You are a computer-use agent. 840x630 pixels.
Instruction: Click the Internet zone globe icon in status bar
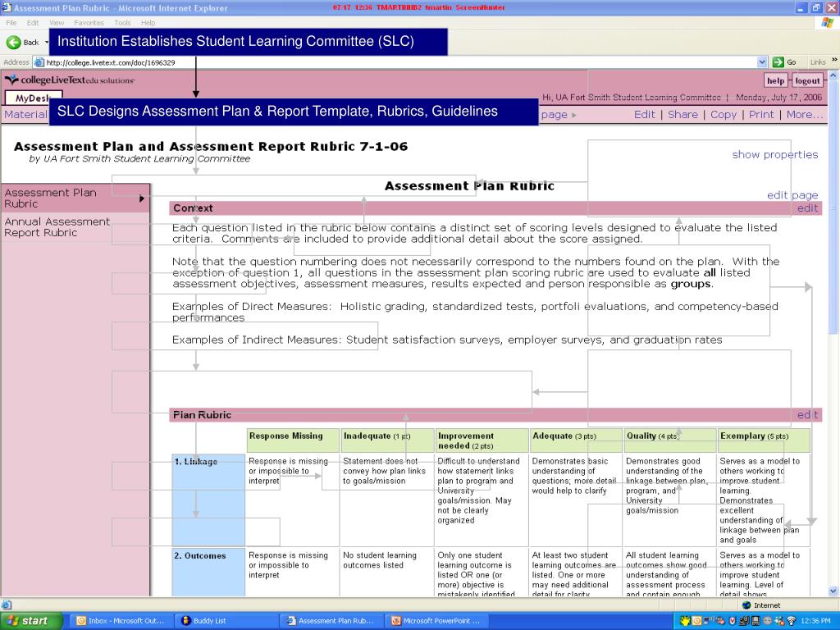click(746, 605)
